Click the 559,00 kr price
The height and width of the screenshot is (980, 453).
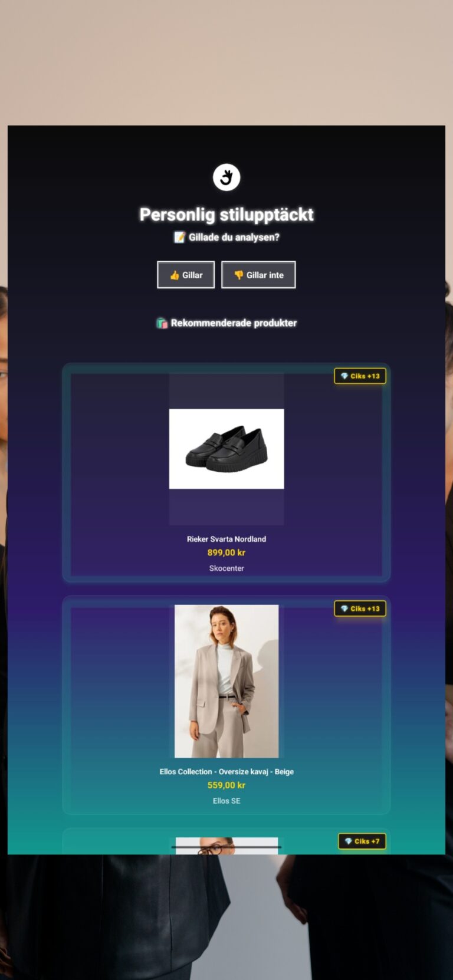coord(226,785)
